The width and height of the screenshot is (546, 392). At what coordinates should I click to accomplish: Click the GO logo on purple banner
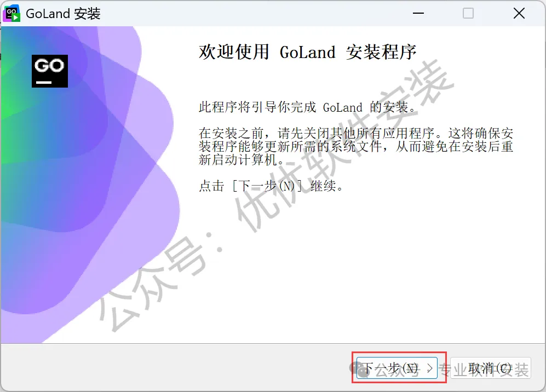pos(50,71)
